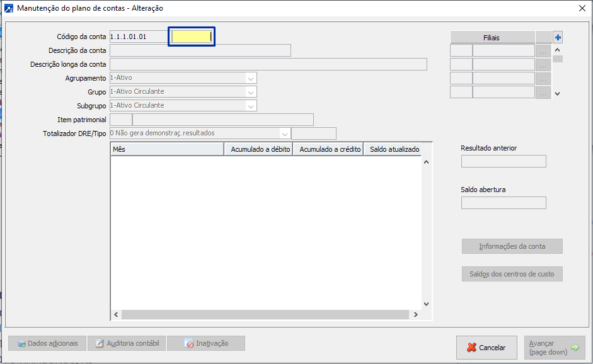Click the first Filiais row ellipsis button
Viewport: 593px width, 364px height.
tap(543, 51)
